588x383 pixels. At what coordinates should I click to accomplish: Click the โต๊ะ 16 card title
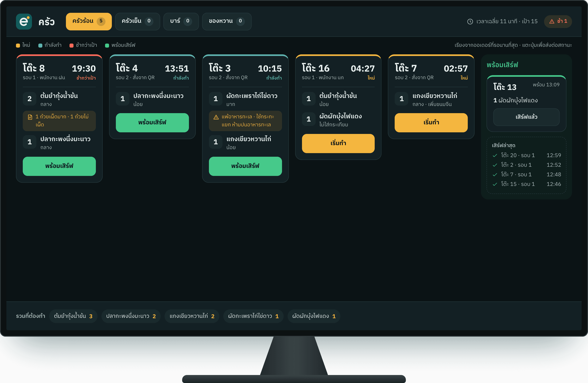click(316, 68)
